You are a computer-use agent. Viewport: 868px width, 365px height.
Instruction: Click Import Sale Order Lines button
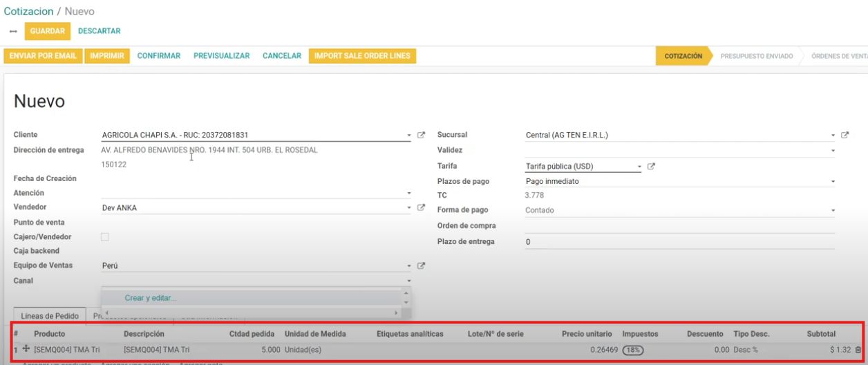(x=362, y=56)
